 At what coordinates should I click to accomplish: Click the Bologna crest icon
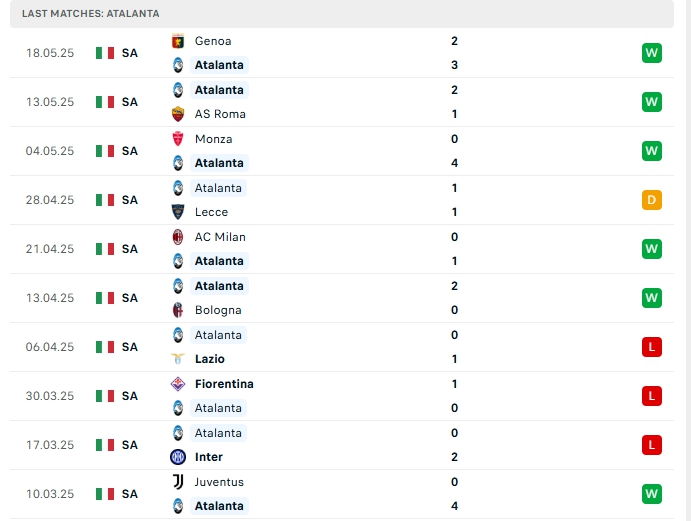178,310
